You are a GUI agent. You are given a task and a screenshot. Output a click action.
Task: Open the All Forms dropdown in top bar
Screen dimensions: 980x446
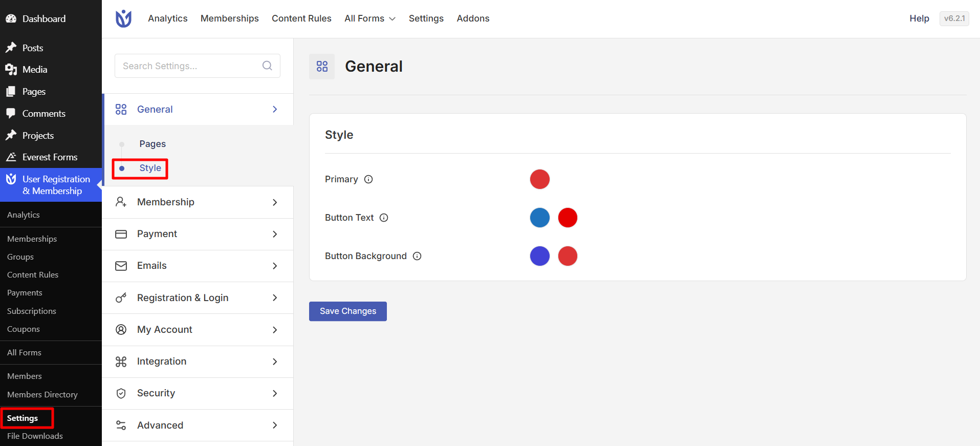point(370,18)
